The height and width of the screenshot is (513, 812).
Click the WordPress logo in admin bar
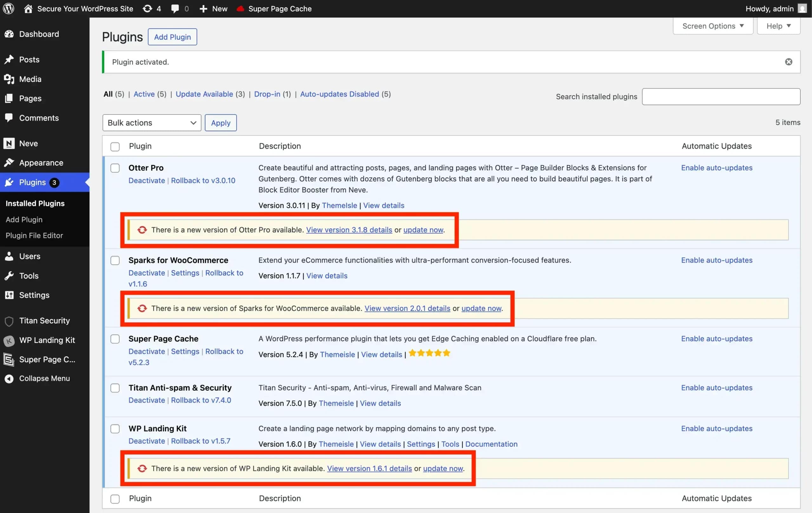click(9, 9)
